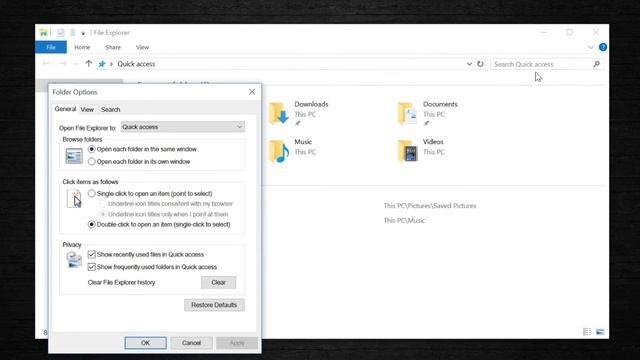This screenshot has height=360, width=640.
Task: Close the Folder Options dialog
Action: tap(252, 92)
